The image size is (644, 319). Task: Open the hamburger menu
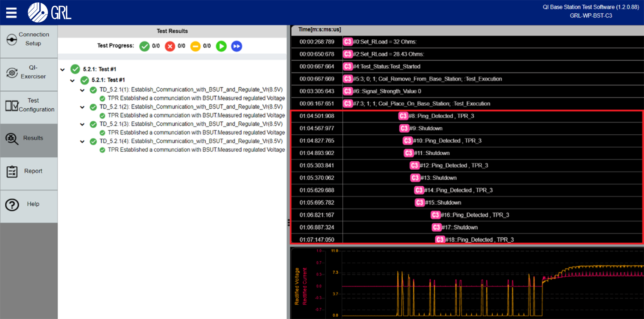(11, 13)
